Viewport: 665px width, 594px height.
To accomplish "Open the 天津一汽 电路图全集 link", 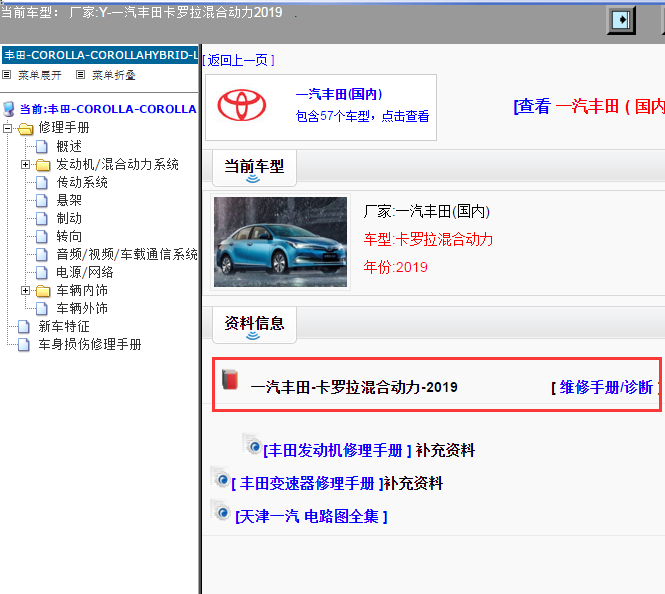I will point(311,516).
